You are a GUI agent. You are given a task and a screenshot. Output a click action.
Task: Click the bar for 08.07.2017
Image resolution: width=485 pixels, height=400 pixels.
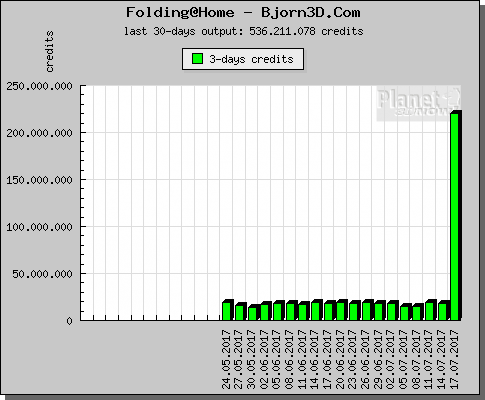418,312
